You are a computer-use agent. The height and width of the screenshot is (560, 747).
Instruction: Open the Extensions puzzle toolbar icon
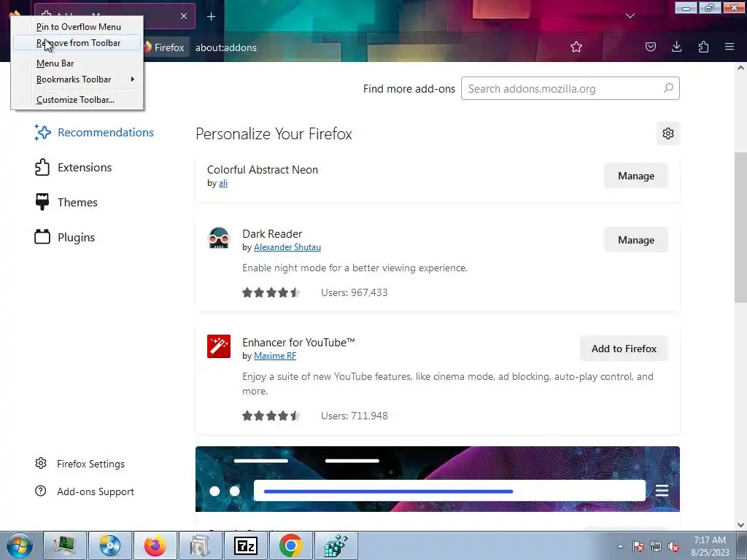[x=703, y=47]
